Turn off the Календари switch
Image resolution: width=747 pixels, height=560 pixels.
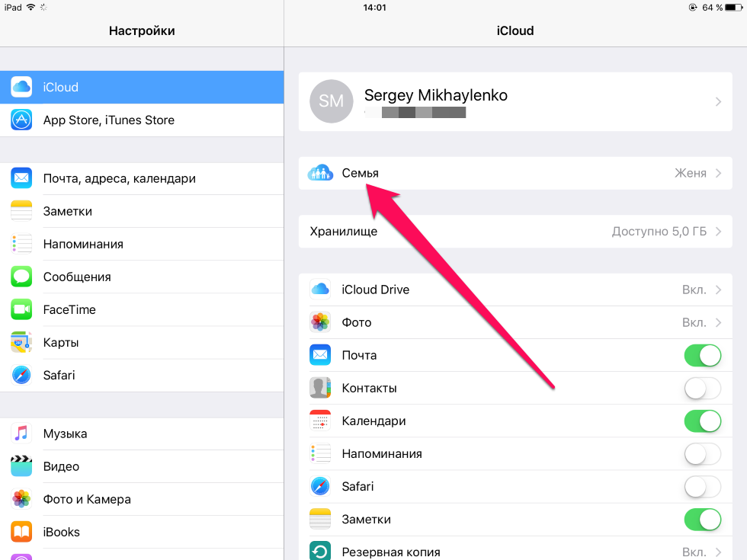pos(702,421)
